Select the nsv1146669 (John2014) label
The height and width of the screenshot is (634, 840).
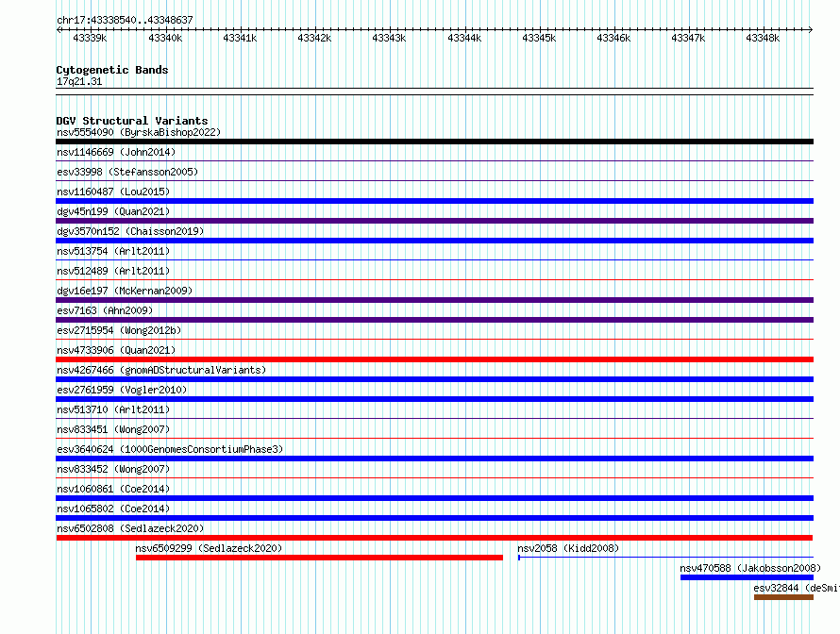tap(116, 152)
